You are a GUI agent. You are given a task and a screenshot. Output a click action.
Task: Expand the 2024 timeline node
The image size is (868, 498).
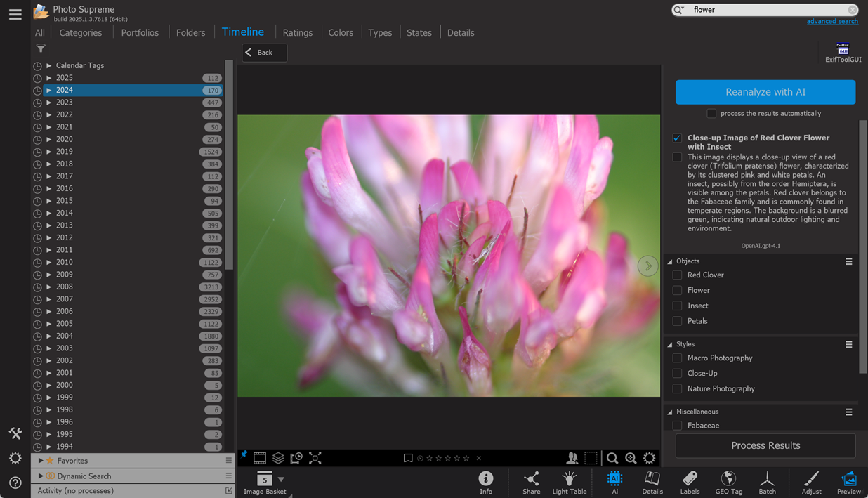click(48, 90)
